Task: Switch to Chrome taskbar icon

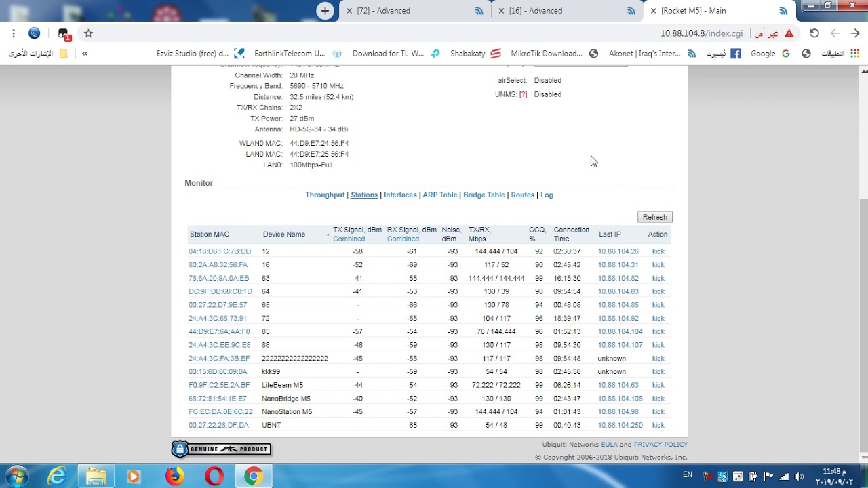Action: click(254, 476)
